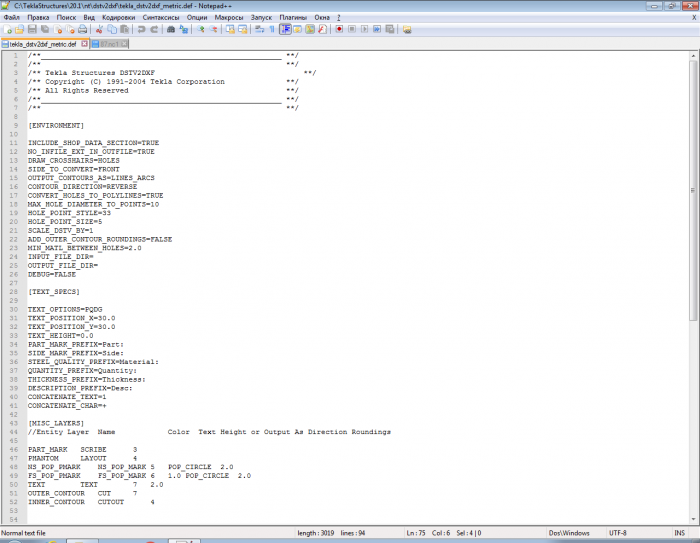The height and width of the screenshot is (543, 700).
Task: Open the function list icon
Action: (322, 29)
